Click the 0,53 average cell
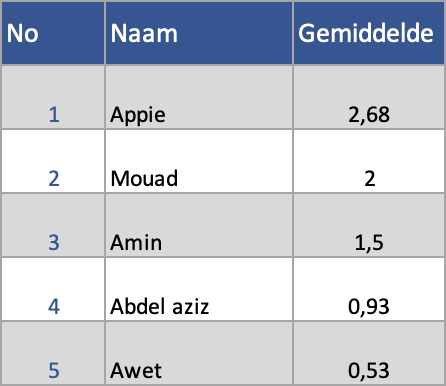Screen dimensions: 446x386 tap(369, 353)
